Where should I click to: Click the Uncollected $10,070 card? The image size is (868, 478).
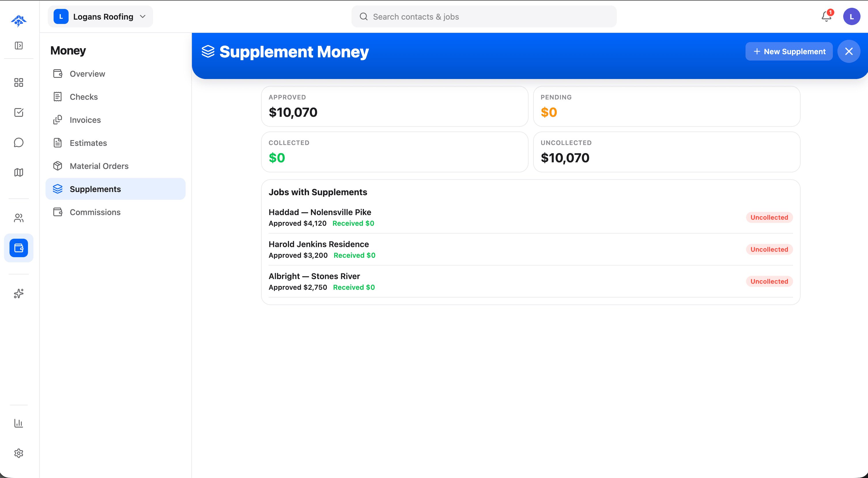point(667,152)
